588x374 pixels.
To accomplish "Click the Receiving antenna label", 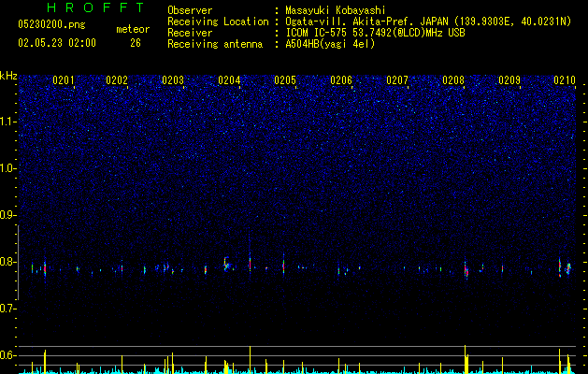I will (x=215, y=44).
